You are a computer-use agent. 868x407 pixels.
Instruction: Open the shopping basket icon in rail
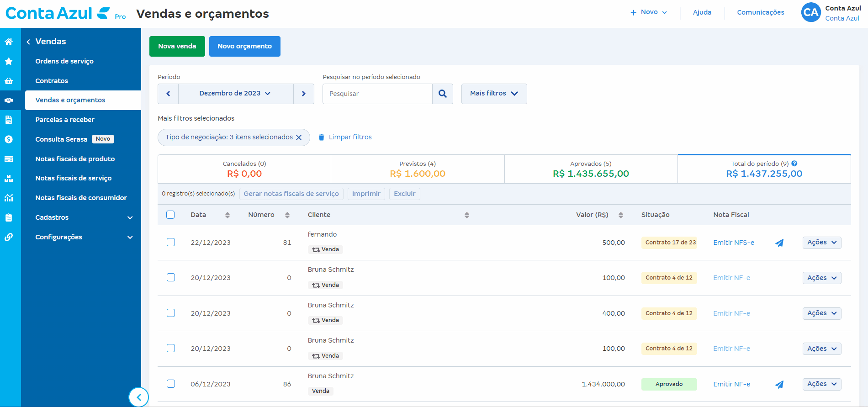[x=9, y=81]
